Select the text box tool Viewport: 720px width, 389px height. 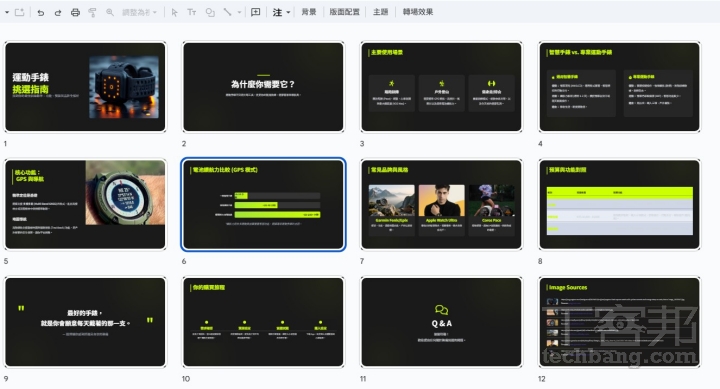click(192, 12)
